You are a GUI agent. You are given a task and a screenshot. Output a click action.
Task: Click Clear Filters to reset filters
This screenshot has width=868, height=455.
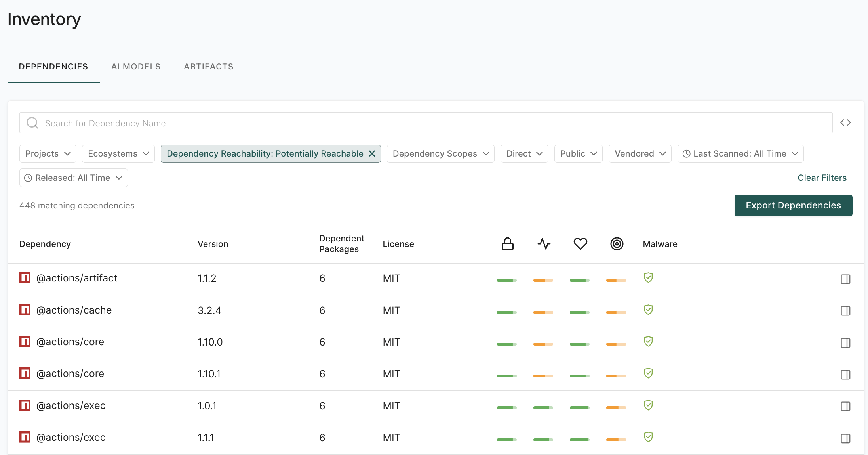(x=822, y=178)
